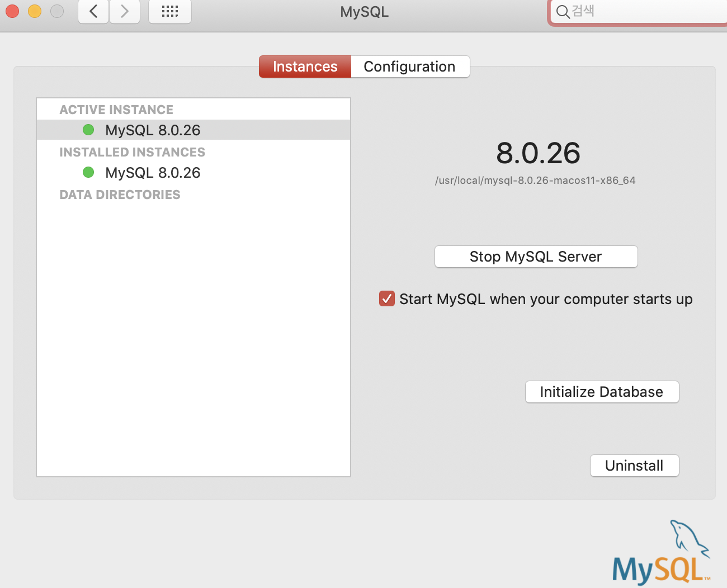Image resolution: width=727 pixels, height=588 pixels.
Task: Click the MySQL window title
Action: tap(364, 12)
